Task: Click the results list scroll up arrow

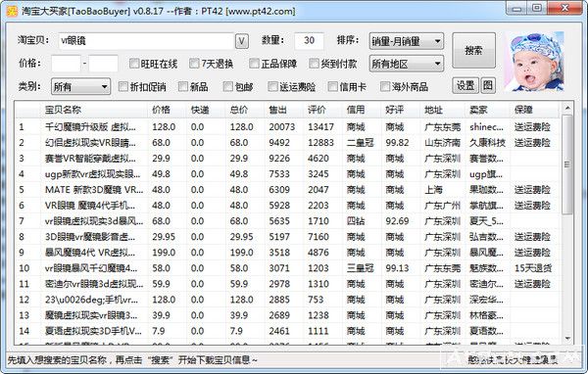Action: point(567,108)
